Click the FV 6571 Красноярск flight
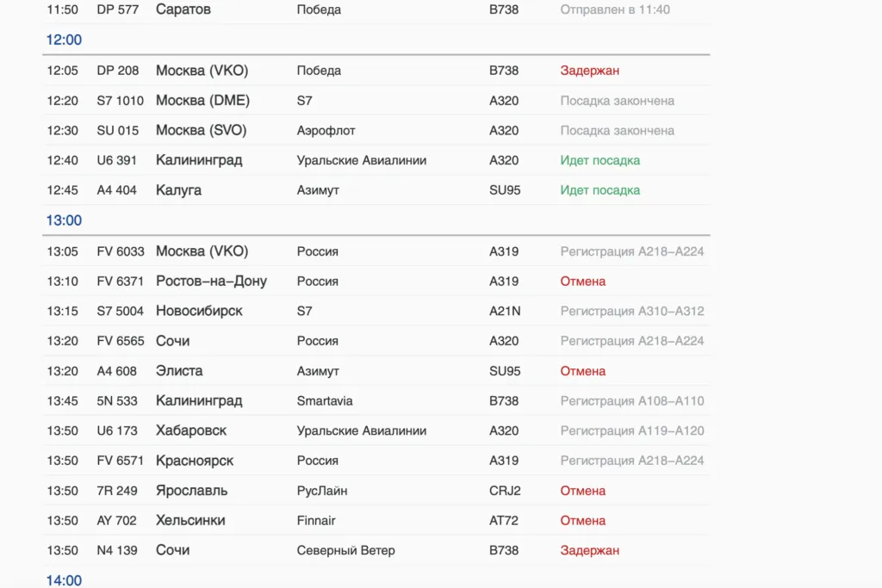This screenshot has height=588, width=882. click(376, 461)
